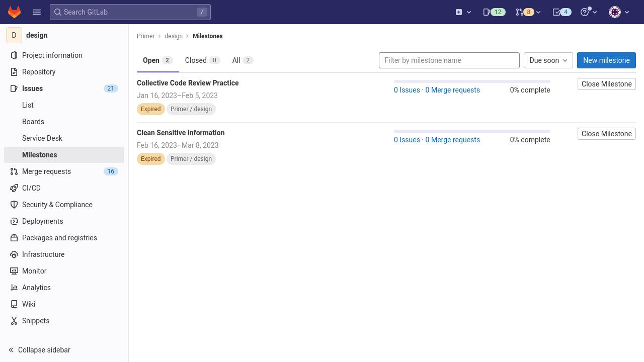Click Deployments sidebar icon
The image size is (644, 362).
pyautogui.click(x=14, y=221)
